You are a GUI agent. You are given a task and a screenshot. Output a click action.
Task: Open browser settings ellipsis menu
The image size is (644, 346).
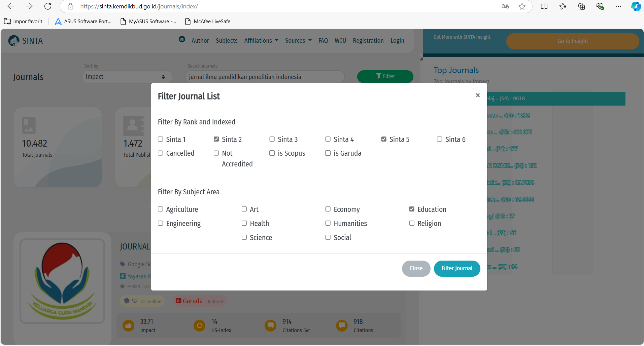(x=618, y=6)
